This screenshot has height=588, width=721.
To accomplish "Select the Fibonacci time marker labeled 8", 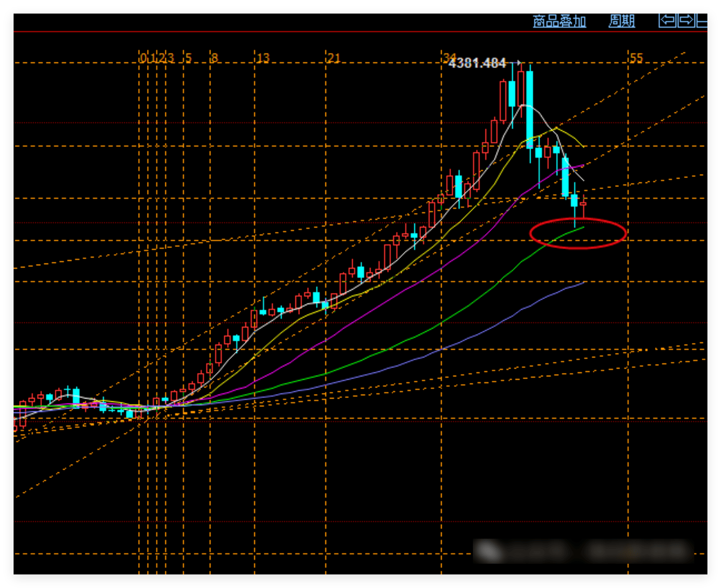I will tap(214, 58).
